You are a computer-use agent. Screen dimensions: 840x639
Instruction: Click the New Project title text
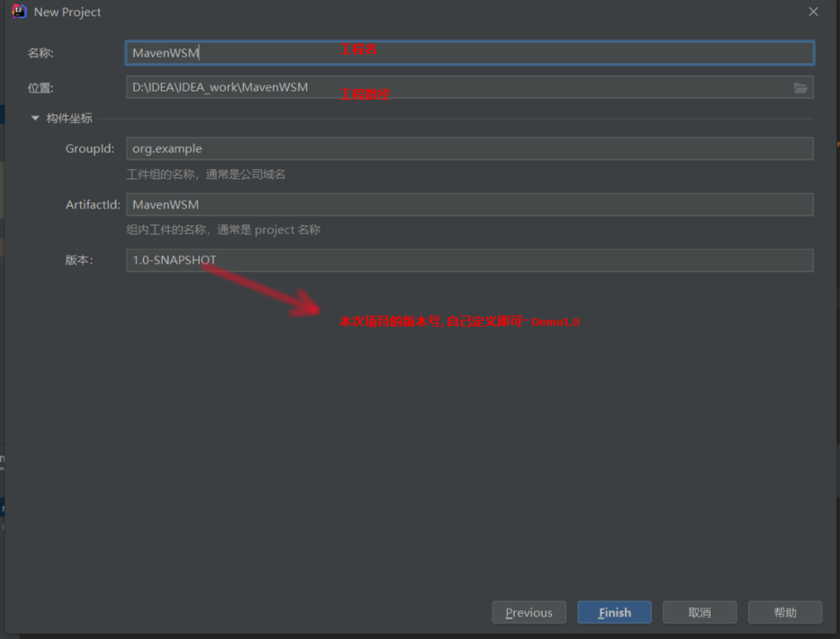click(67, 12)
